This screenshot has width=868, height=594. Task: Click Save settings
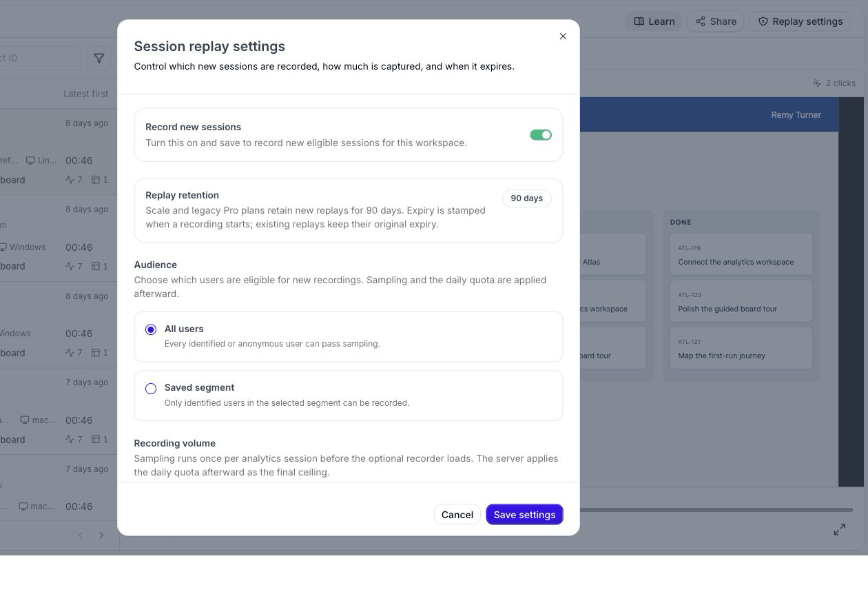(524, 515)
